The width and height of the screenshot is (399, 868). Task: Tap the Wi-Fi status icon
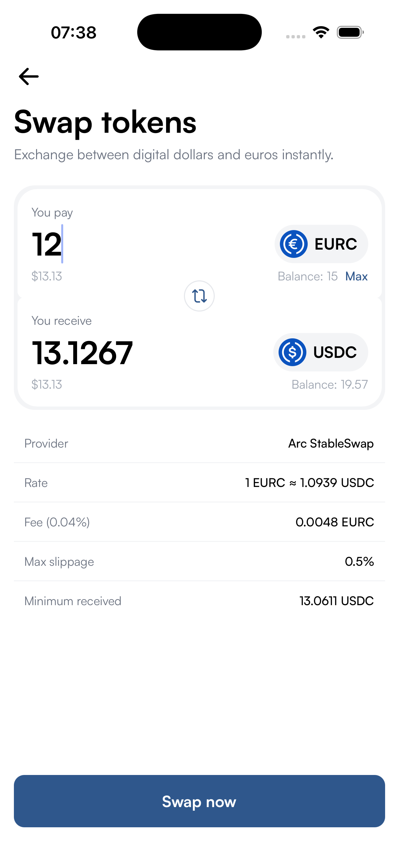(x=321, y=32)
